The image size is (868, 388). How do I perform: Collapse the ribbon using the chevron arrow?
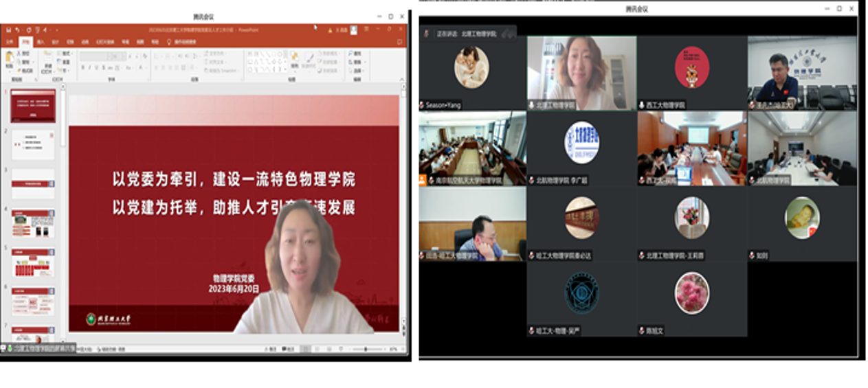[401, 80]
